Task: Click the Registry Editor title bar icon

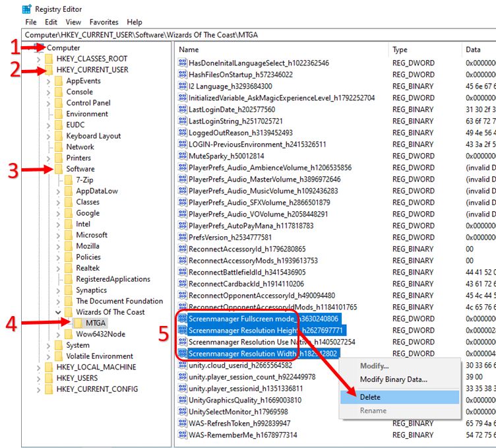Action: (x=27, y=9)
